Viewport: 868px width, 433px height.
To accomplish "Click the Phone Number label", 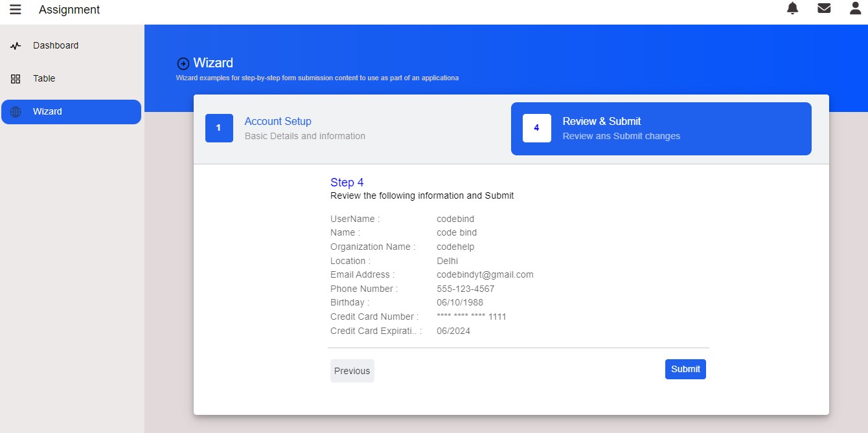I will tap(364, 289).
